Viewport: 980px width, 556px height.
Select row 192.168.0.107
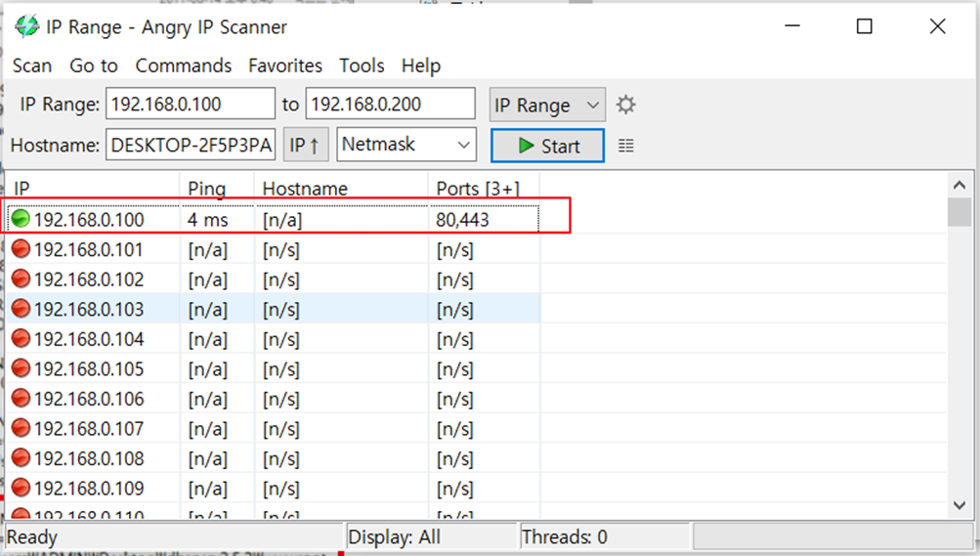(x=274, y=429)
